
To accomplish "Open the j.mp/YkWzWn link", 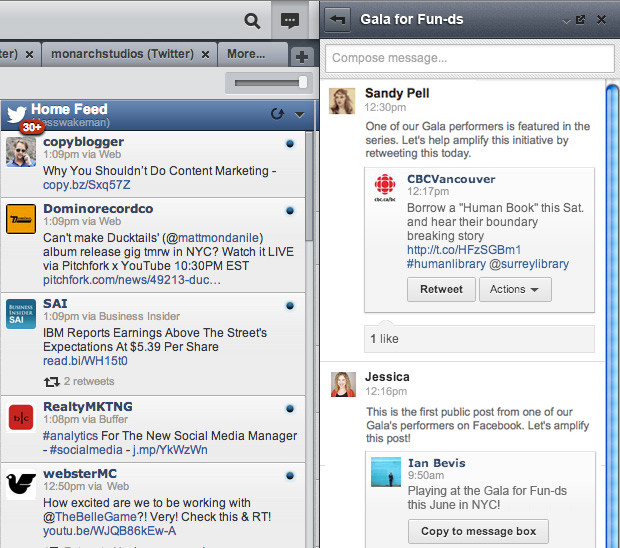I will 170,450.
